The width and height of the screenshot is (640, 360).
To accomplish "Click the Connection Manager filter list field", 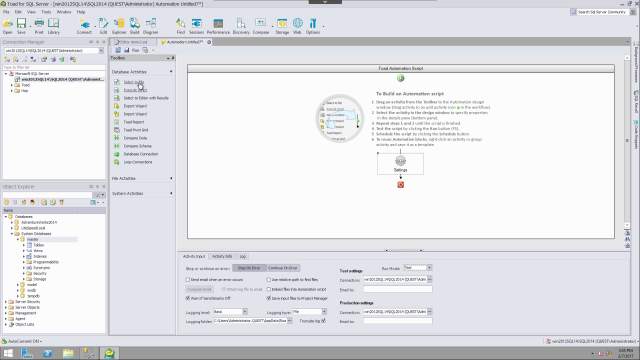I will 54,67.
